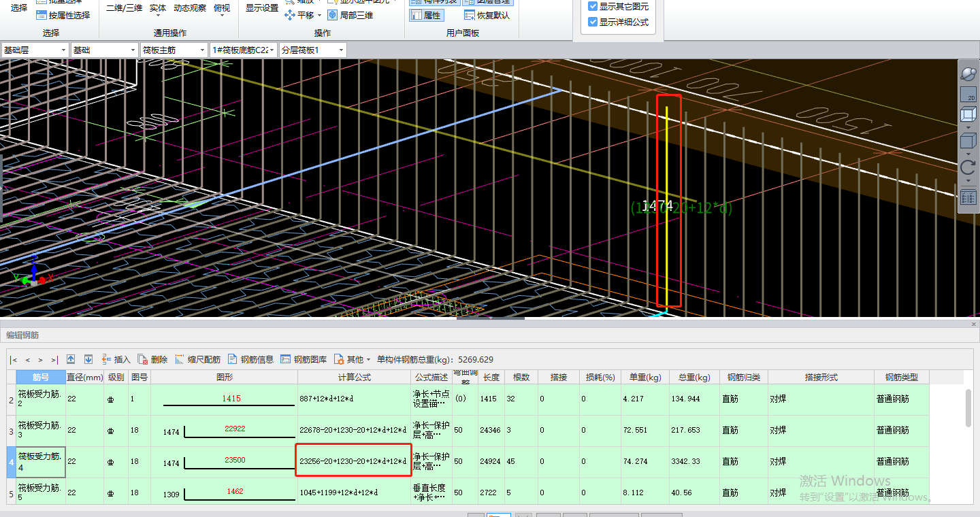Click the rotate view arrow icon

pos(968,167)
